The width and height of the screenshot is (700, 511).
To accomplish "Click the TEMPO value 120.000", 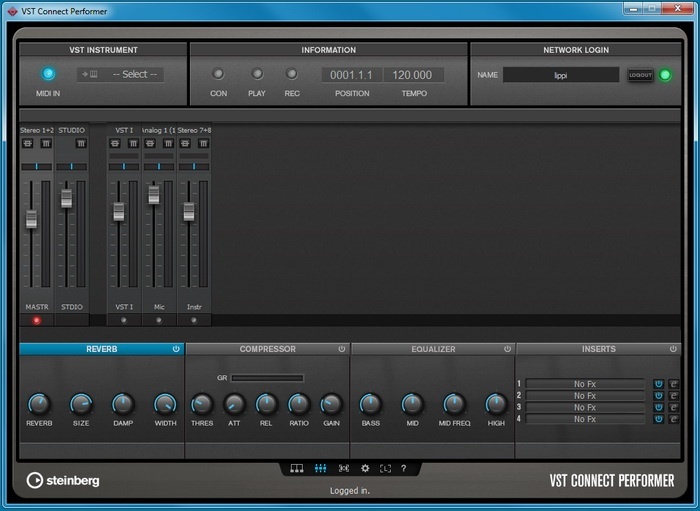I will 412,75.
